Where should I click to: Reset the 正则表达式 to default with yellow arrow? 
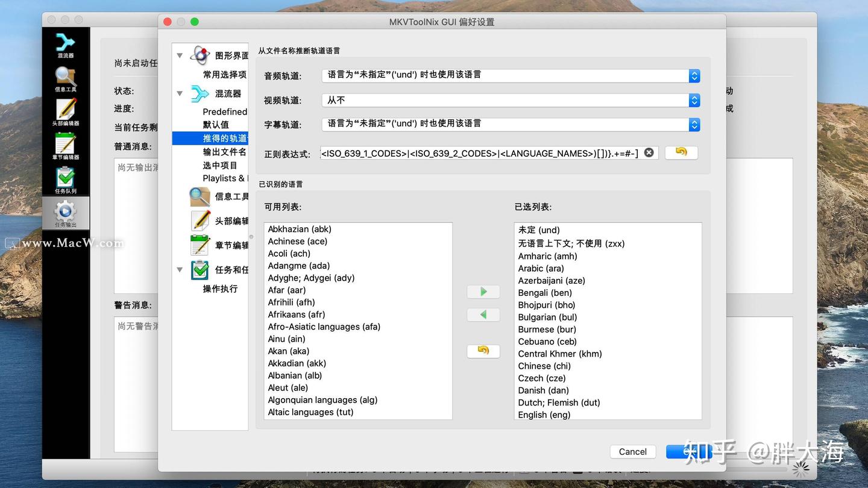[x=681, y=153]
